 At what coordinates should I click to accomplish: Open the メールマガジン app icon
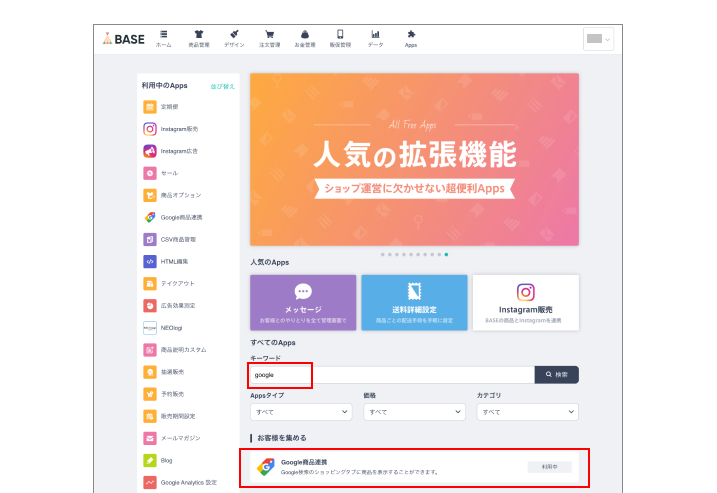150,438
